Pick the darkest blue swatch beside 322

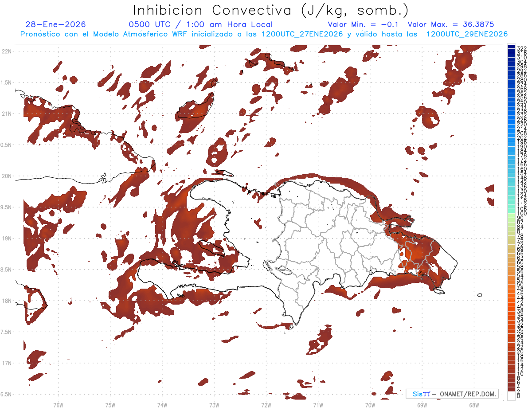(511, 47)
